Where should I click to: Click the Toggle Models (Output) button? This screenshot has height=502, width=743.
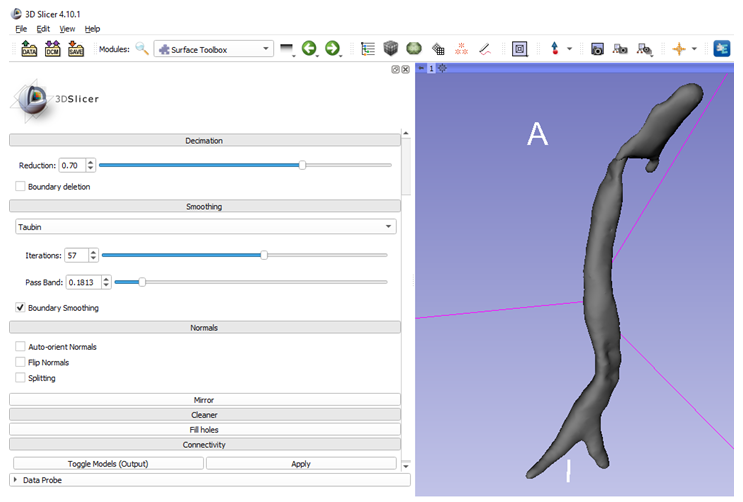pos(107,464)
